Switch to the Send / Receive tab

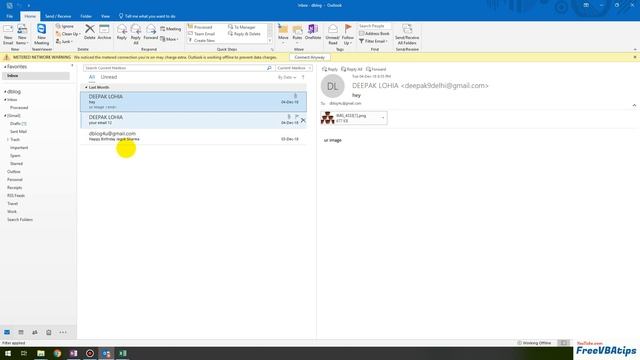[x=58, y=16]
